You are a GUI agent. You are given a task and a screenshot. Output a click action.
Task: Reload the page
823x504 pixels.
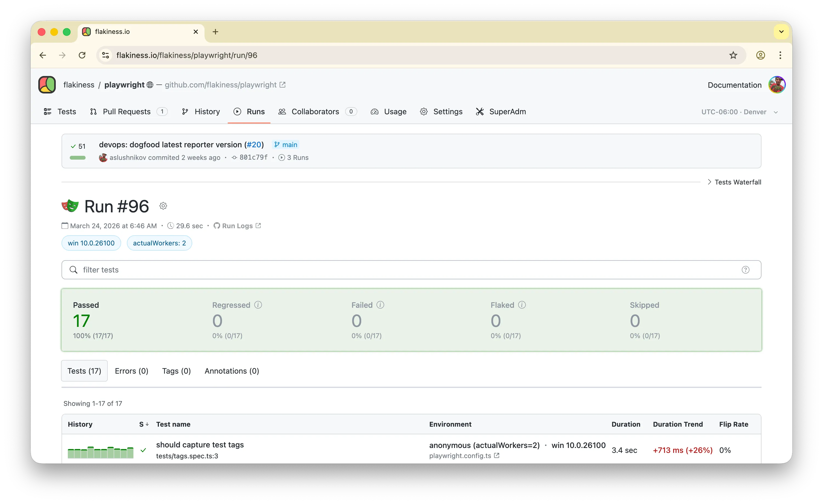tap(82, 55)
